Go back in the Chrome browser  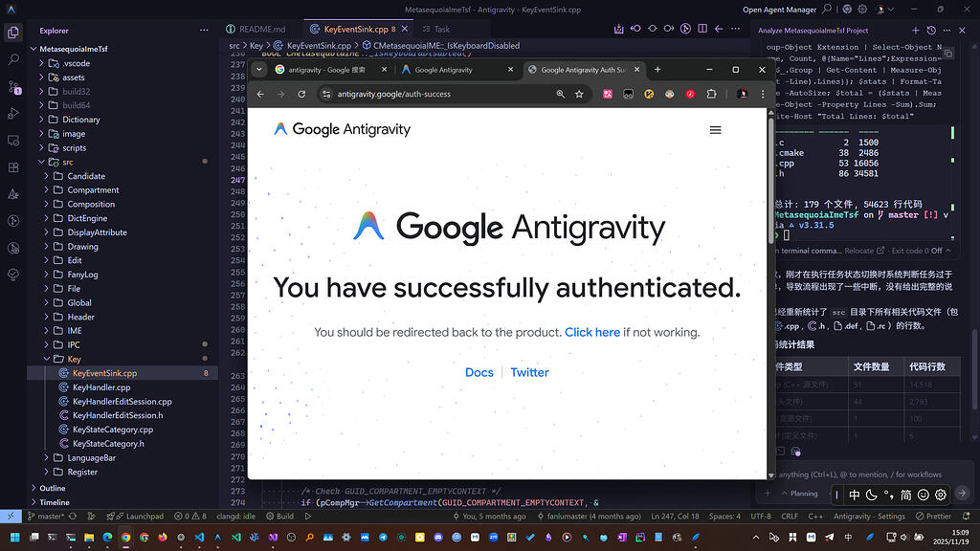coord(260,94)
